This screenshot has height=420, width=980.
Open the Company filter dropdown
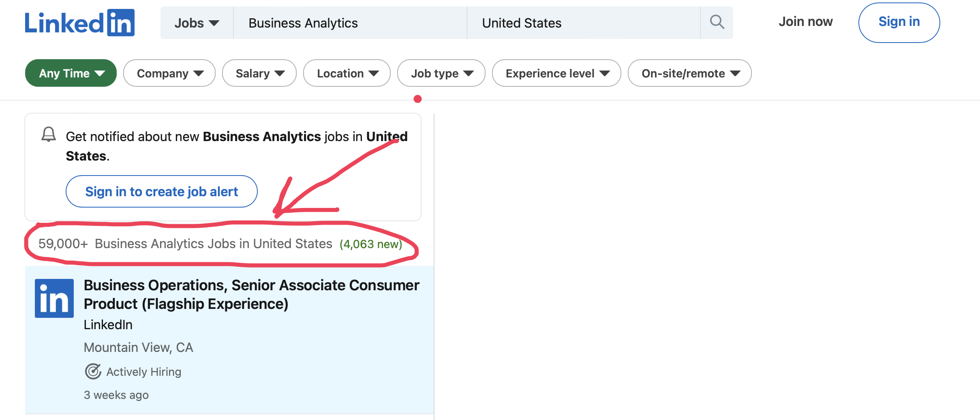click(169, 73)
